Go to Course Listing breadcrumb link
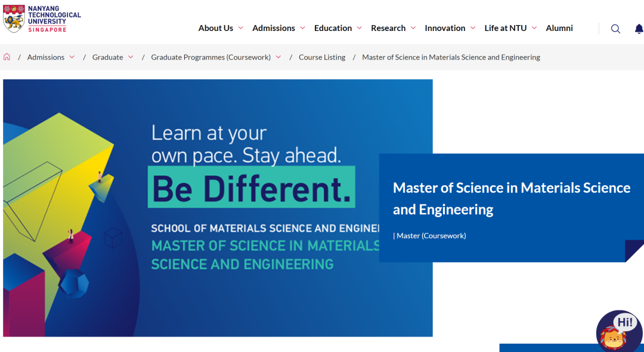The image size is (644, 352). coord(322,57)
